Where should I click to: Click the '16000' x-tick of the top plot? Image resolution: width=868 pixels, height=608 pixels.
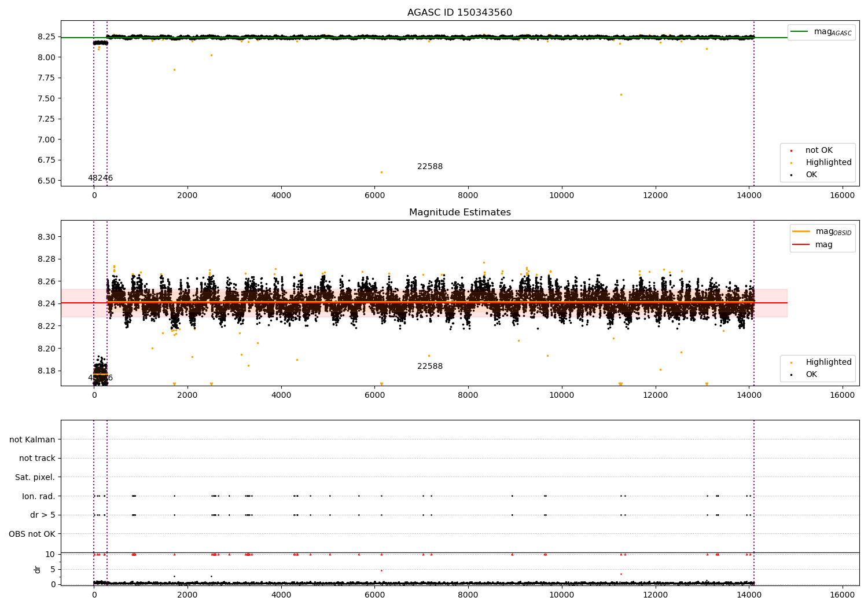click(842, 196)
